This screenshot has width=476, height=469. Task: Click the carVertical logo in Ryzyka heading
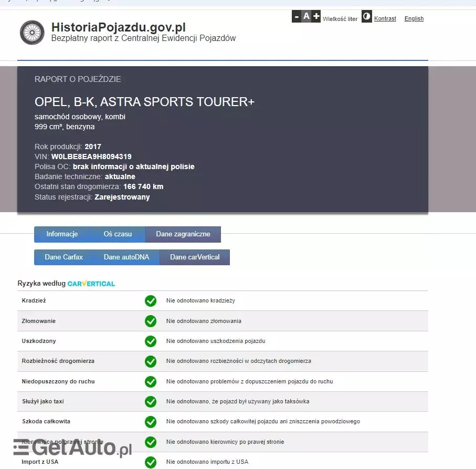tap(91, 284)
